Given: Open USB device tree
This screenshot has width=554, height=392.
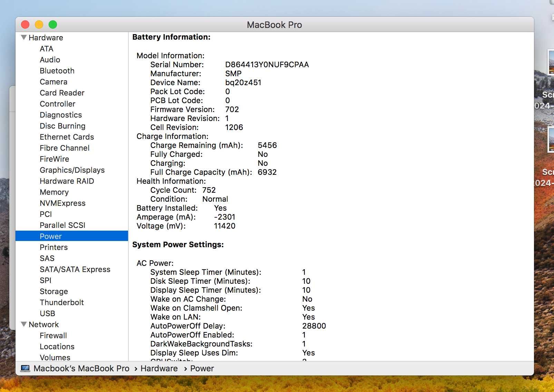Looking at the screenshot, I should pos(47,313).
